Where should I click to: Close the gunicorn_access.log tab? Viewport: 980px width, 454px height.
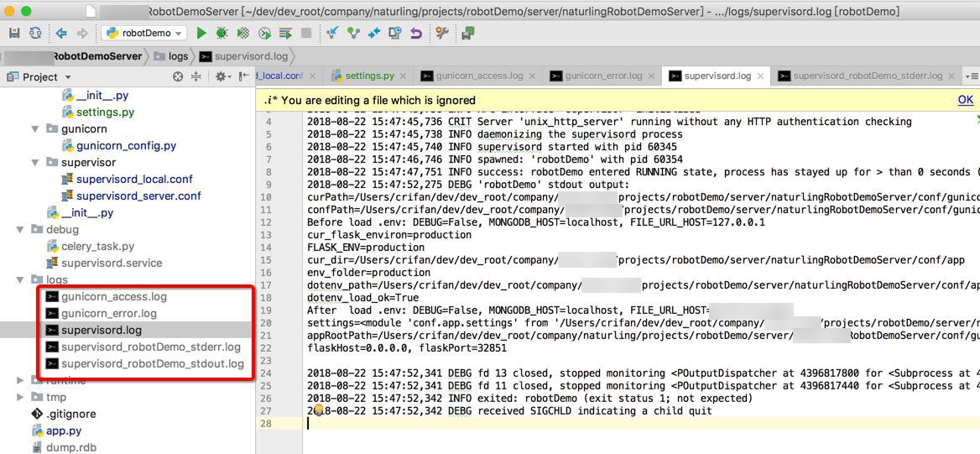coord(533,76)
